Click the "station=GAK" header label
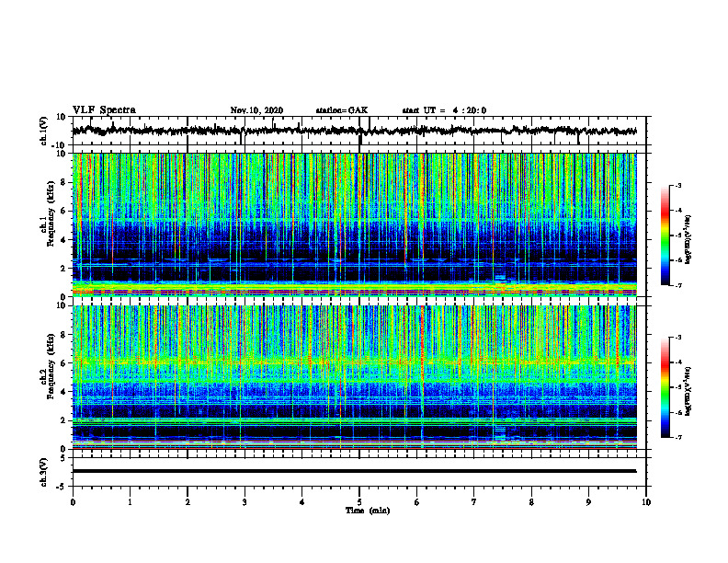 (x=342, y=110)
